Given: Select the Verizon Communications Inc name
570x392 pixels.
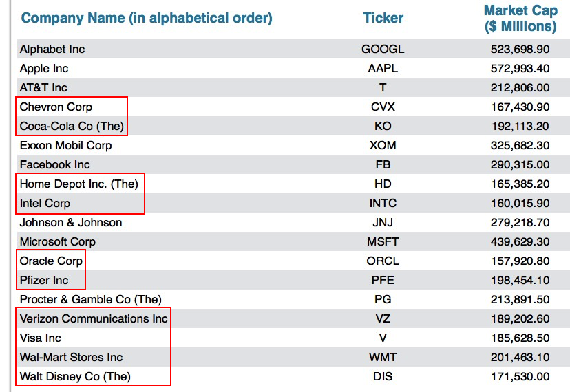Looking at the screenshot, I should point(94,319).
